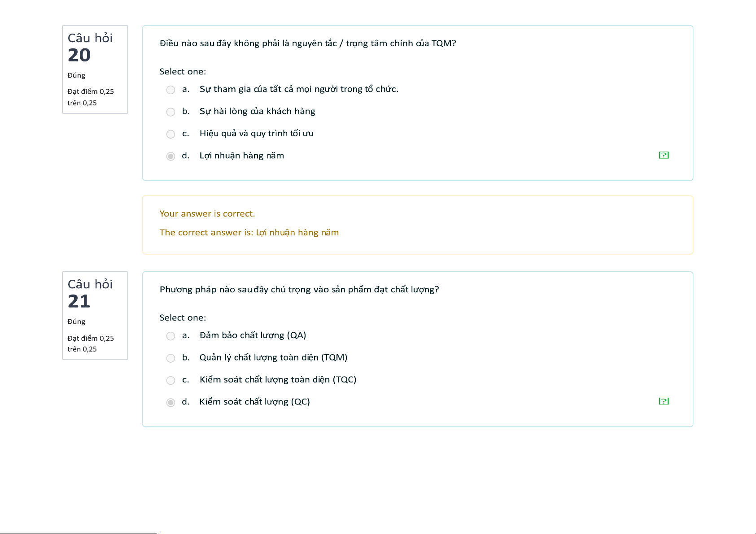The width and height of the screenshot is (756, 534).
Task: Select radio button for 'Lợi nhuận hàng năm'
Action: point(170,156)
